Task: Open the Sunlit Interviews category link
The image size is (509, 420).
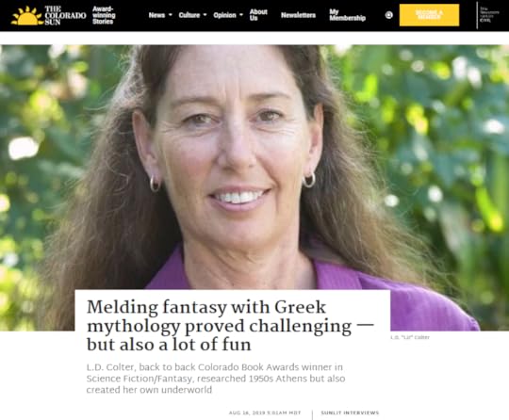Action: [x=350, y=412]
